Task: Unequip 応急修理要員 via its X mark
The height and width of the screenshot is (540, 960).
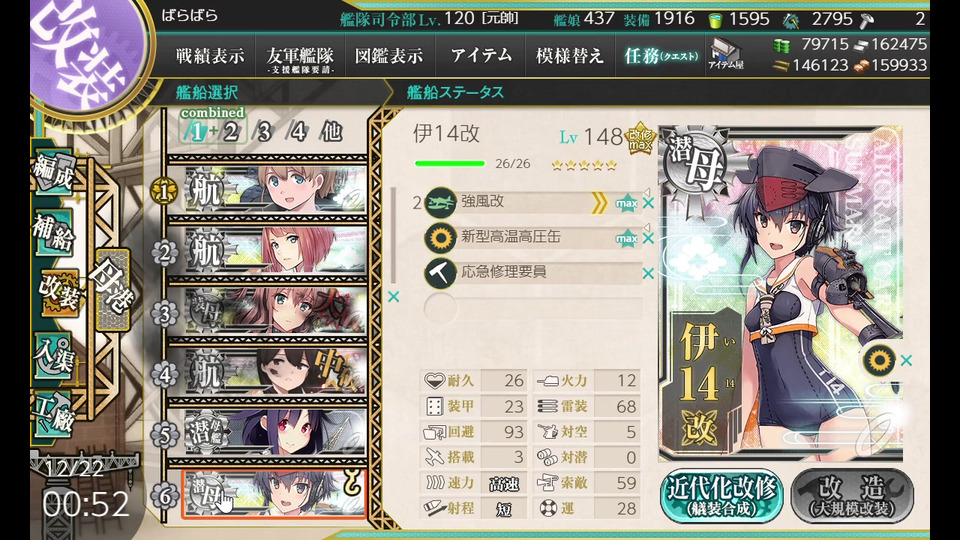Action: point(648,273)
